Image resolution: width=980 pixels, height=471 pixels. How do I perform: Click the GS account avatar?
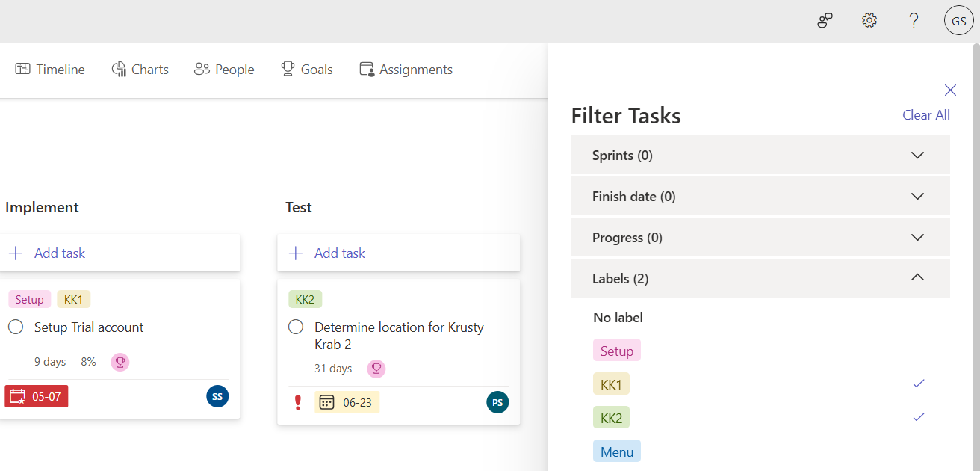(x=958, y=20)
